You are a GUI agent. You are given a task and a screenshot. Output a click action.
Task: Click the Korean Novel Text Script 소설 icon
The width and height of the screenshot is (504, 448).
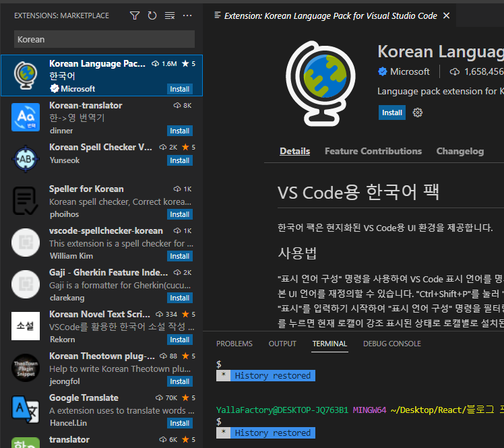pos(26,326)
